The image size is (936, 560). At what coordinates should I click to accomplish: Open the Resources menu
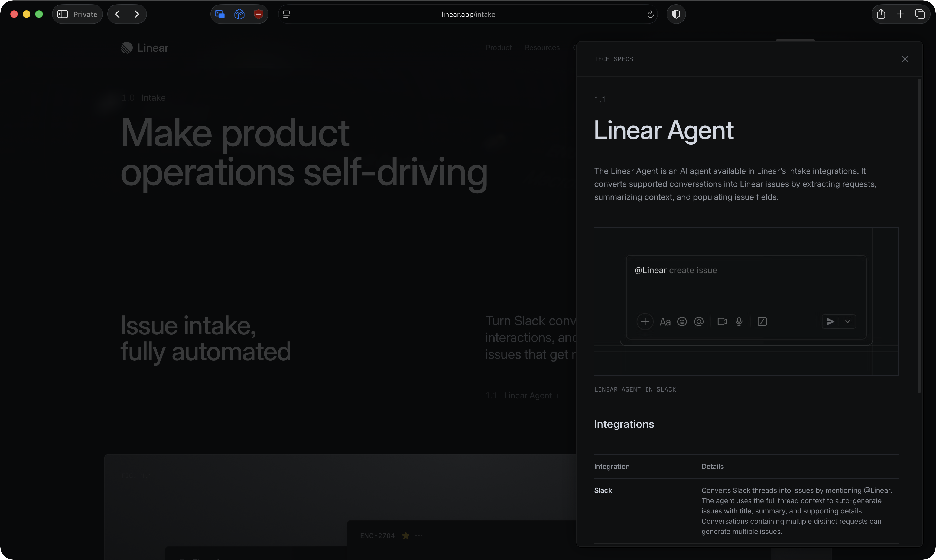tap(542, 48)
